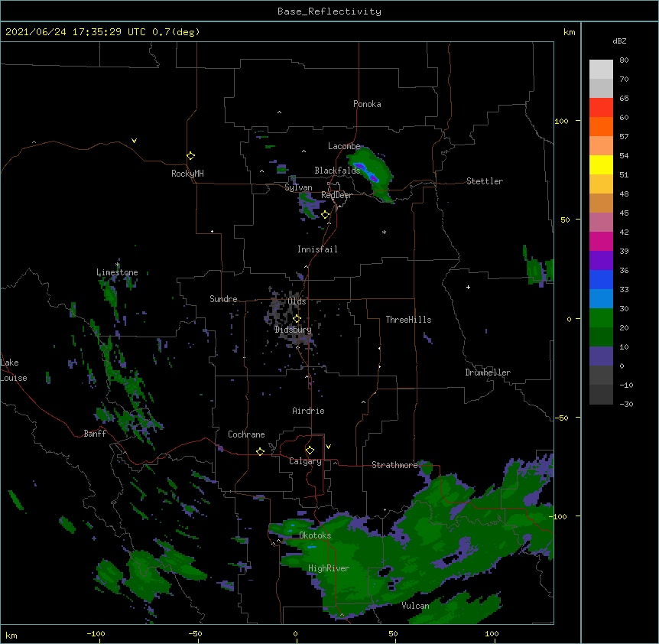The height and width of the screenshot is (644, 659).
Task: Click the yellow v marker northwest of RockyMH
Action: pos(134,141)
